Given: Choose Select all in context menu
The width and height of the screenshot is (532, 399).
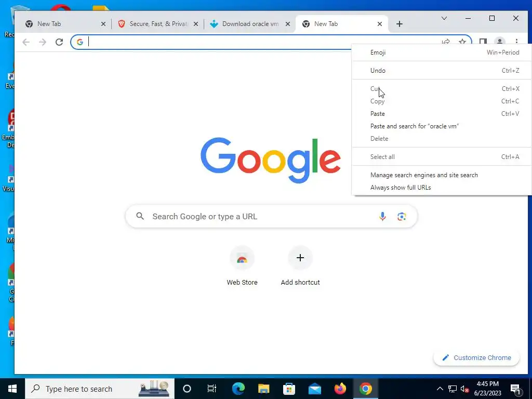Looking at the screenshot, I should 442,157.
